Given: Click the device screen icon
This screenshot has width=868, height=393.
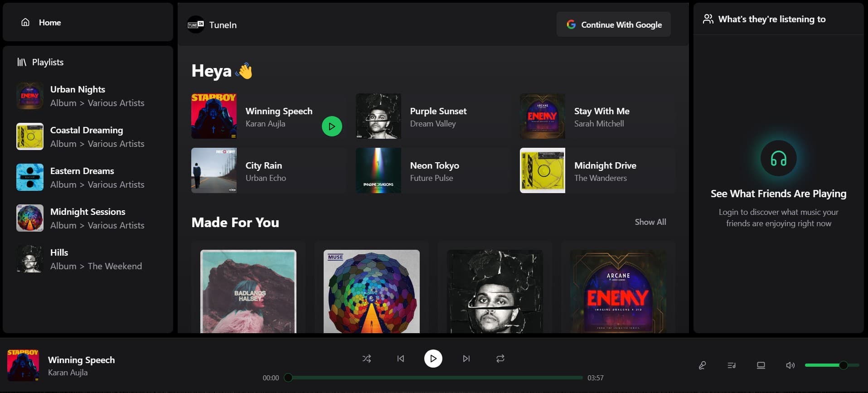Looking at the screenshot, I should (761, 365).
